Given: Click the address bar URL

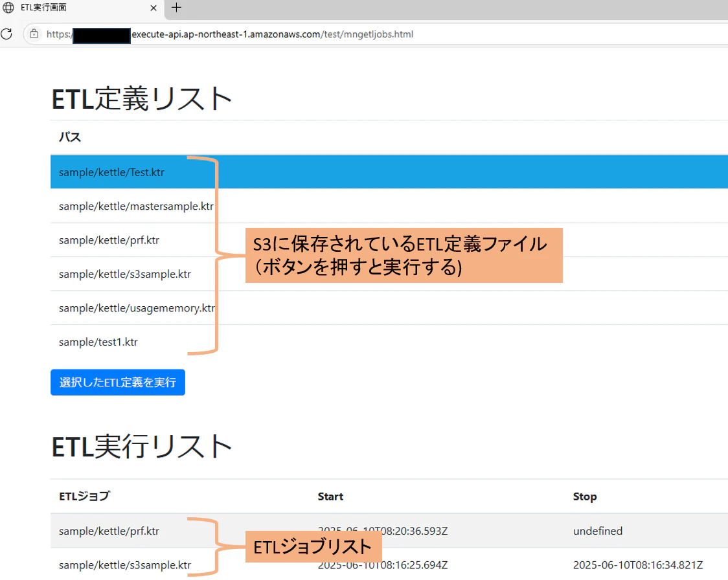Looking at the screenshot, I should pos(230,34).
